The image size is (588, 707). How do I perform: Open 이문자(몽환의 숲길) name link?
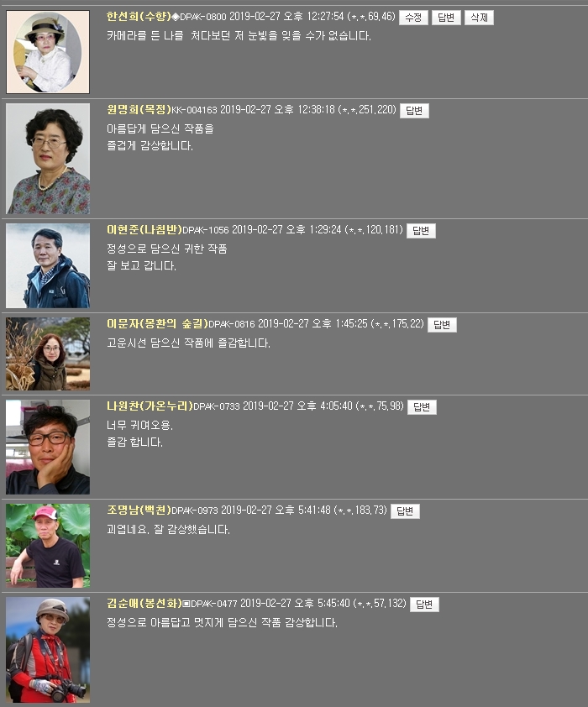tap(157, 324)
